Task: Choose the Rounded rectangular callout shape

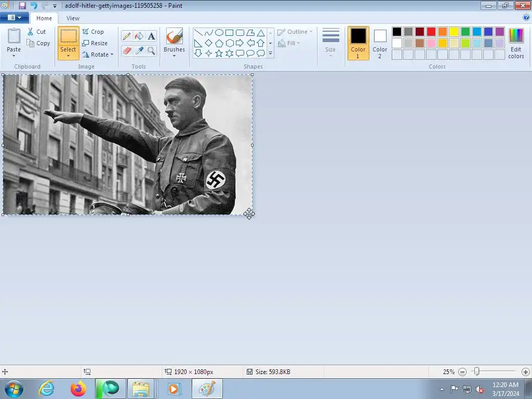Action: [240, 54]
